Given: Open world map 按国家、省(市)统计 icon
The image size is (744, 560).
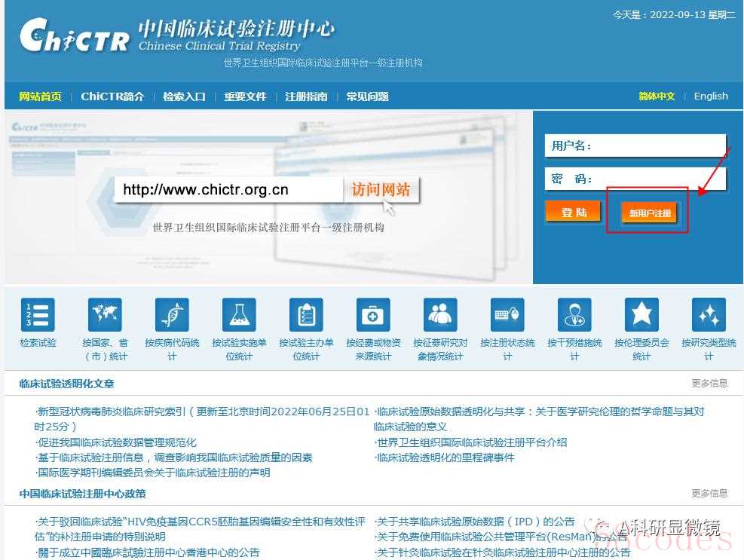Looking at the screenshot, I should coord(105,314).
